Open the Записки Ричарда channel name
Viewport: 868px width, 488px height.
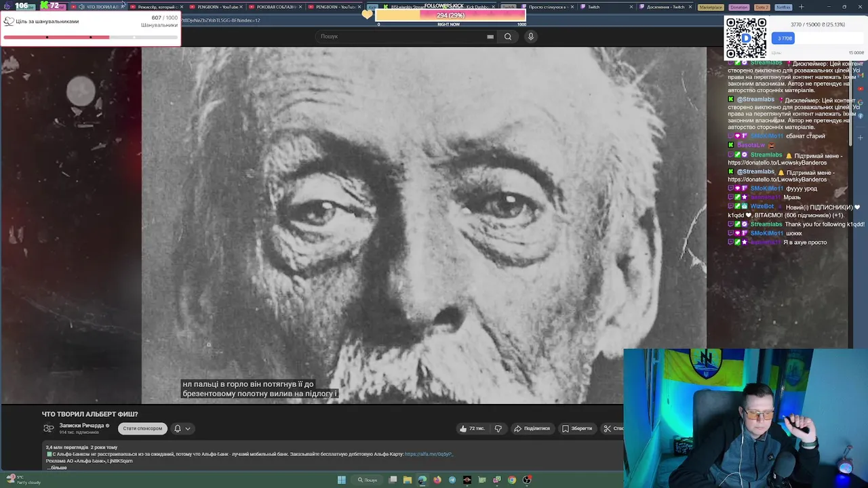pos(81,426)
